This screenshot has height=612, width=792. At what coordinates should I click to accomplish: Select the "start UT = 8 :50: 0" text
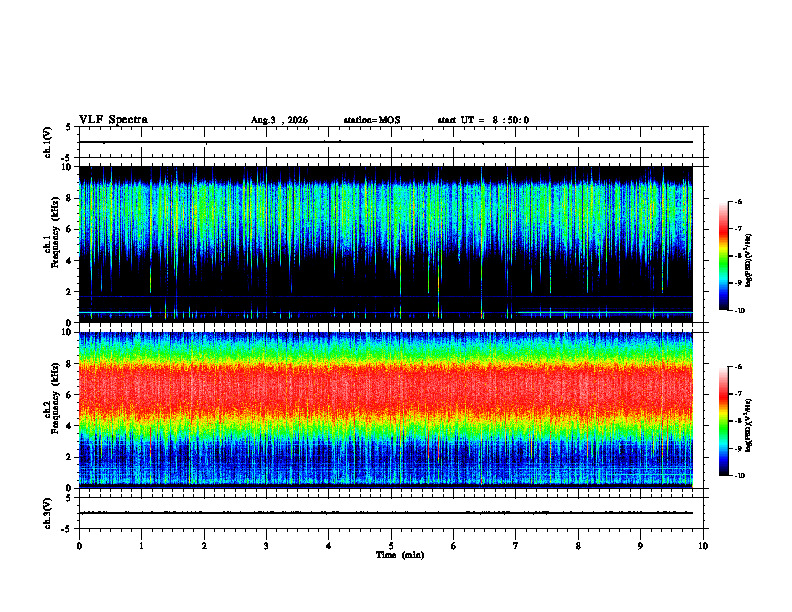483,120
